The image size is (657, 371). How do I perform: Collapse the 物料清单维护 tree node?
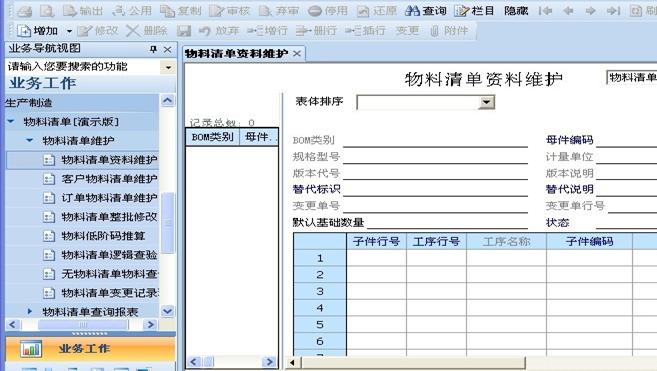point(29,140)
